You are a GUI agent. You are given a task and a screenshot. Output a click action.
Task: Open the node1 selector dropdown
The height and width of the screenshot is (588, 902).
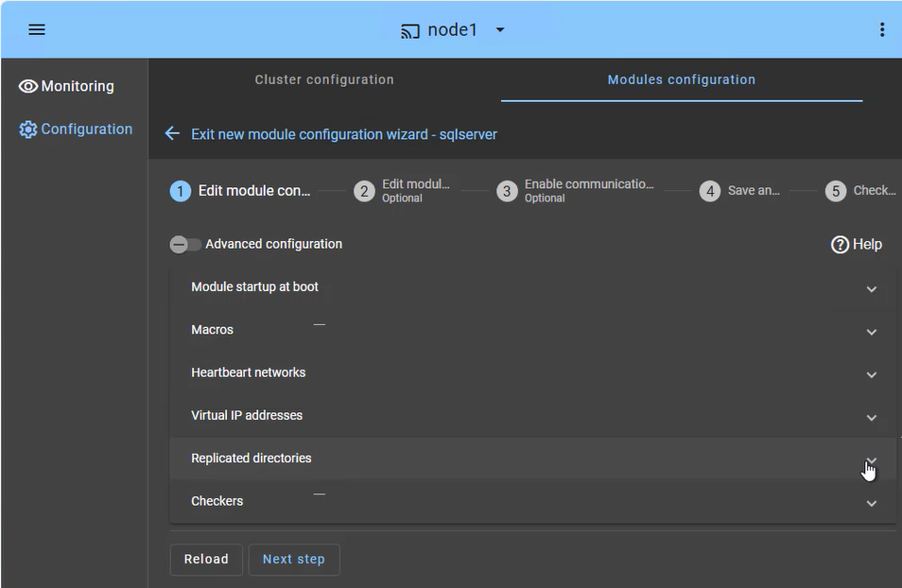[499, 29]
